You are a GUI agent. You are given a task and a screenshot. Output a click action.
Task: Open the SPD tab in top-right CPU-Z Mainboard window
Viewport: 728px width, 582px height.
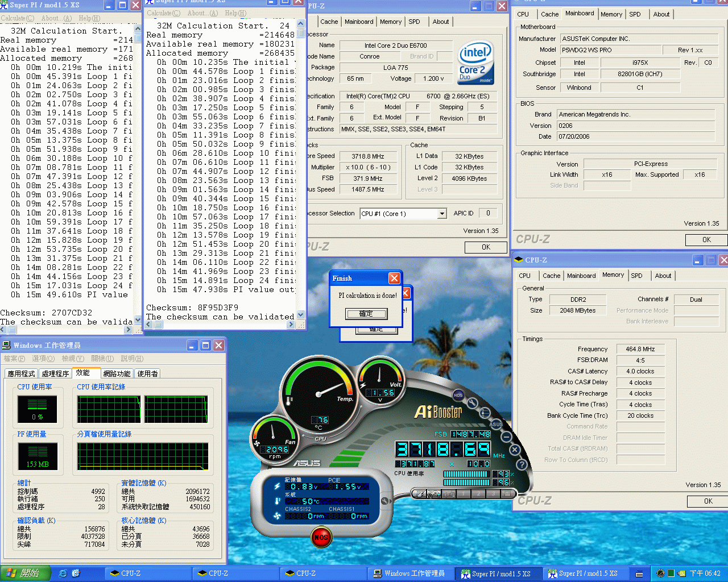coord(635,14)
